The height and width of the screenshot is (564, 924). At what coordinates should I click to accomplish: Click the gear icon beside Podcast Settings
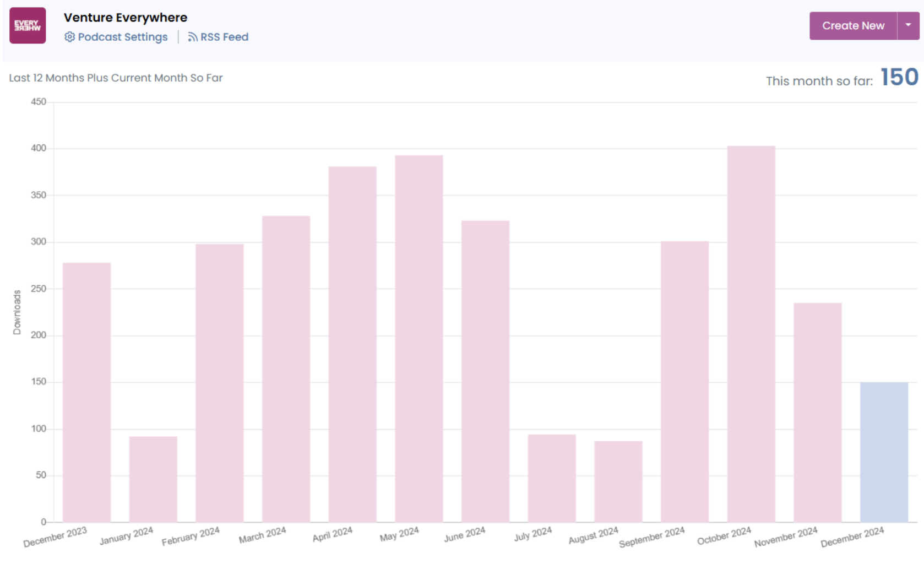pyautogui.click(x=69, y=37)
